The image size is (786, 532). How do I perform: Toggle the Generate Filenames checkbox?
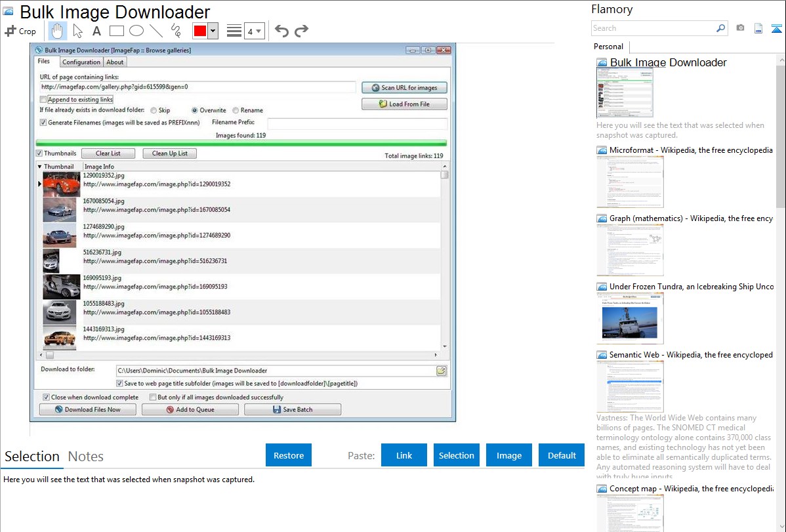[x=43, y=123]
